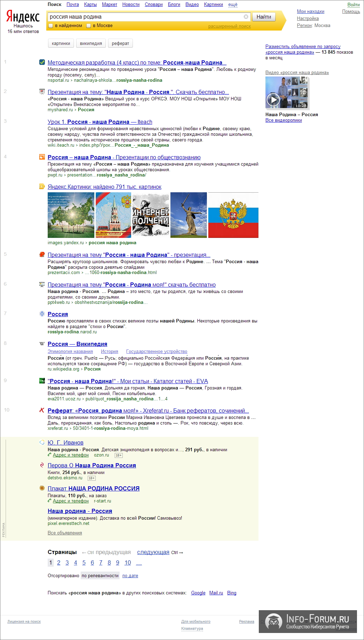Open the 'ещё' services dropdown
The image size is (364, 640).
(233, 5)
